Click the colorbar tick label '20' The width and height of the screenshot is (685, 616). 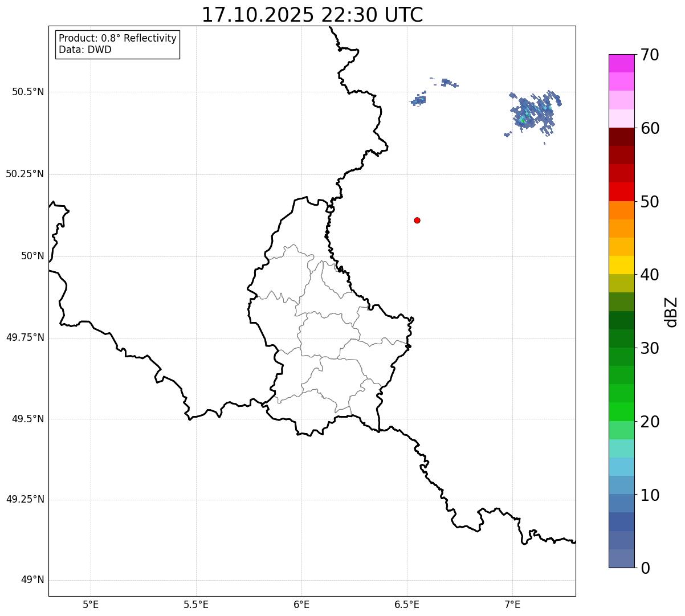point(650,422)
